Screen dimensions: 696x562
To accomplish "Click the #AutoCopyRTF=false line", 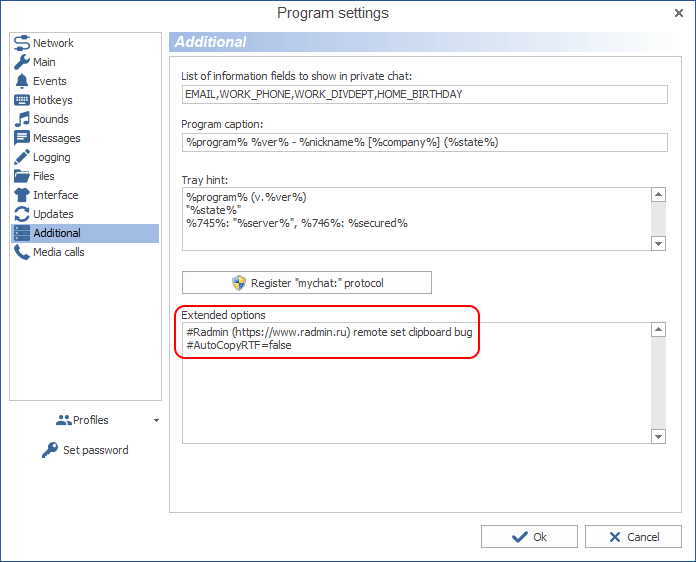I will click(239, 345).
